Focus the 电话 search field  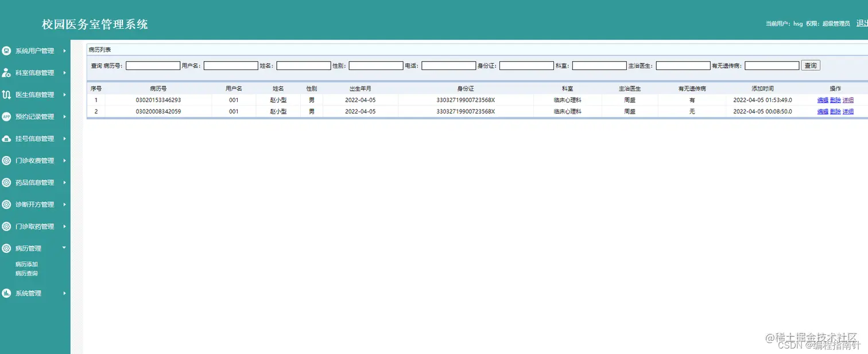coord(449,66)
